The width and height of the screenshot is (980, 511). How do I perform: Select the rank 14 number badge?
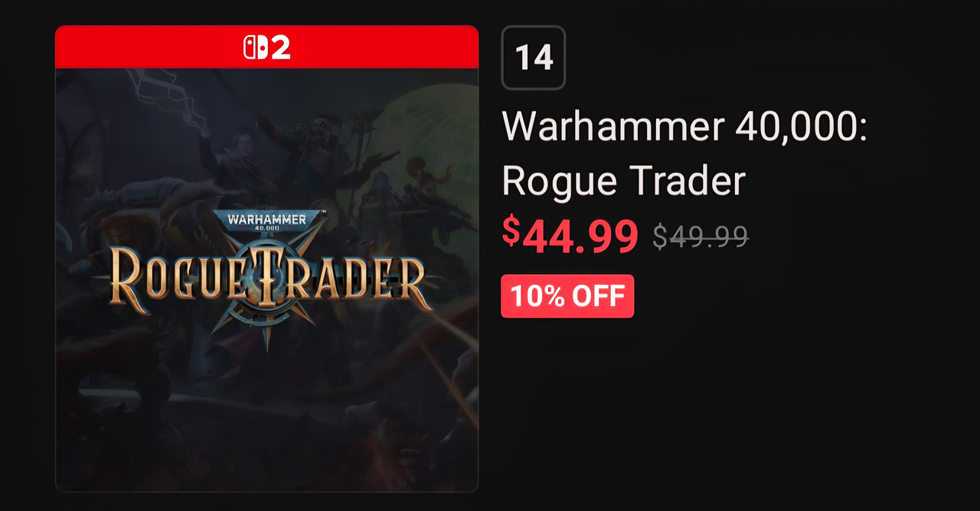(534, 57)
